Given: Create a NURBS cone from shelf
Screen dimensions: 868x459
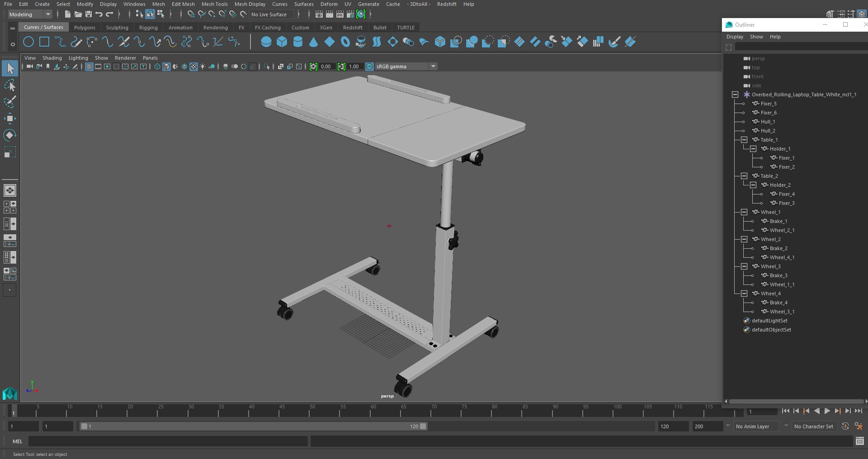Looking at the screenshot, I should (x=314, y=42).
